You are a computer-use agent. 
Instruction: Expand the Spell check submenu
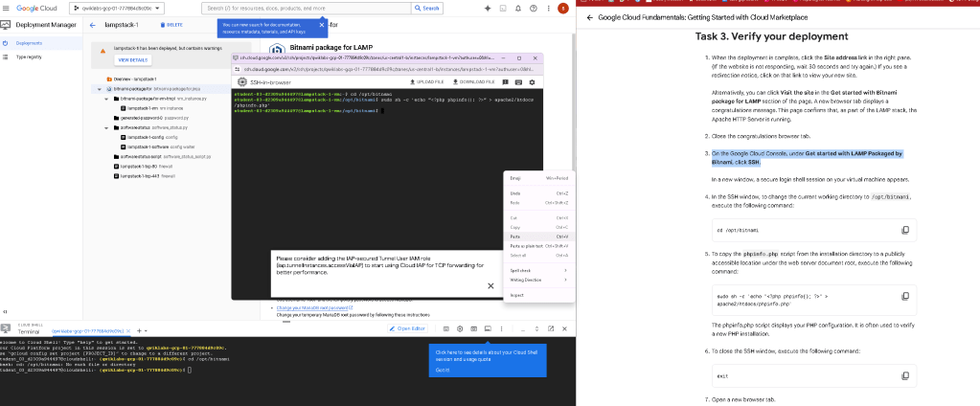click(538, 270)
